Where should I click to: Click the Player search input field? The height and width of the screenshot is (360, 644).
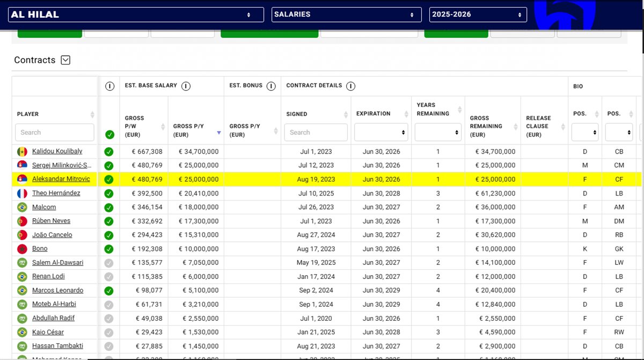pyautogui.click(x=54, y=132)
